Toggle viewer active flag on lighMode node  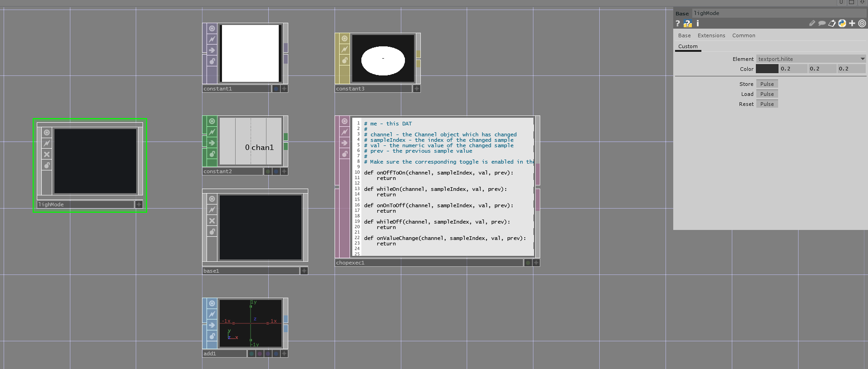click(x=47, y=133)
